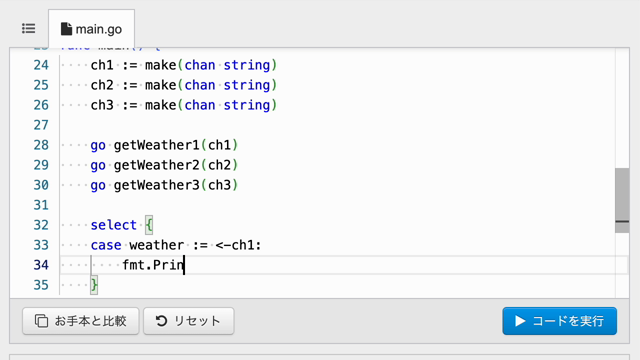640x360 pixels.
Task: Click the リセット reset button
Action: [189, 321]
